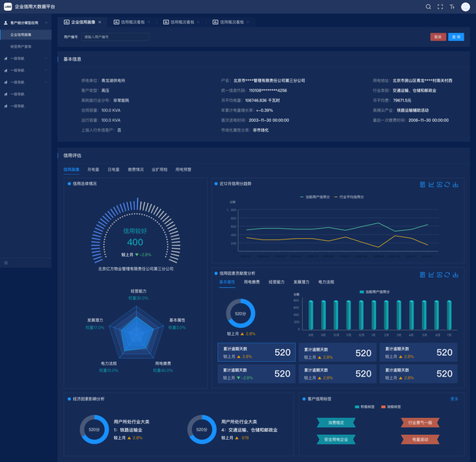This screenshot has height=462, width=476.
Task: Click the restore icon on 信用因素贡献度分析 panel
Action: pos(439,275)
